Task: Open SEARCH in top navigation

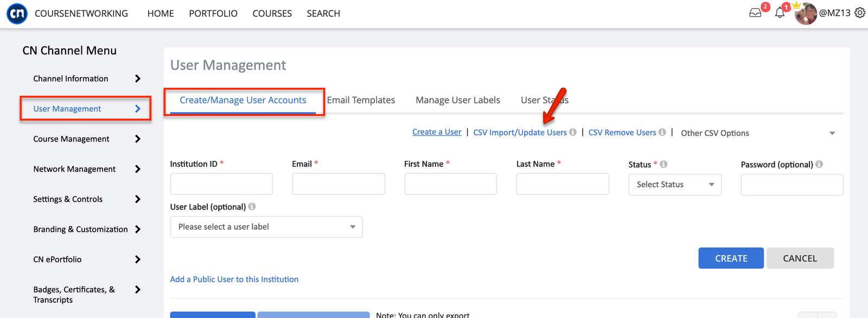Action: pos(323,14)
